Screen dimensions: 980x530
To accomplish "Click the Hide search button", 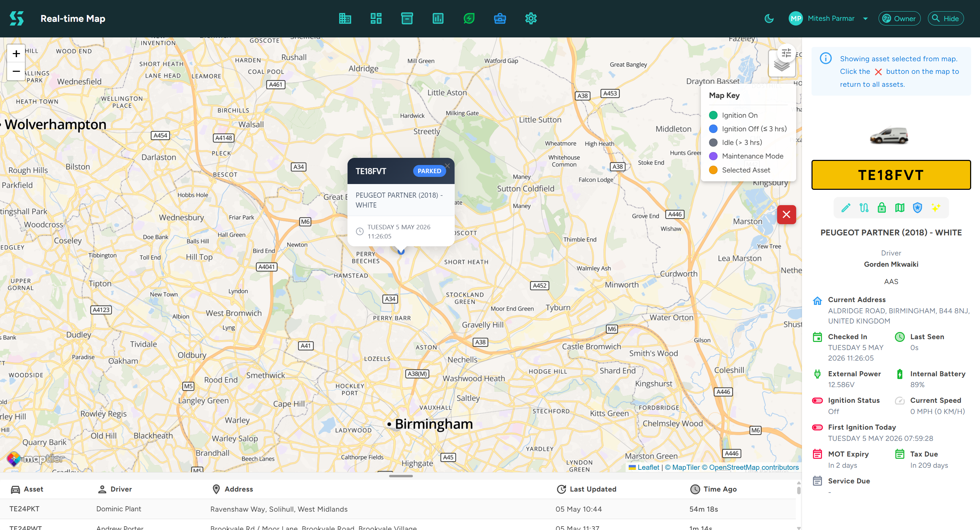I will (945, 18).
